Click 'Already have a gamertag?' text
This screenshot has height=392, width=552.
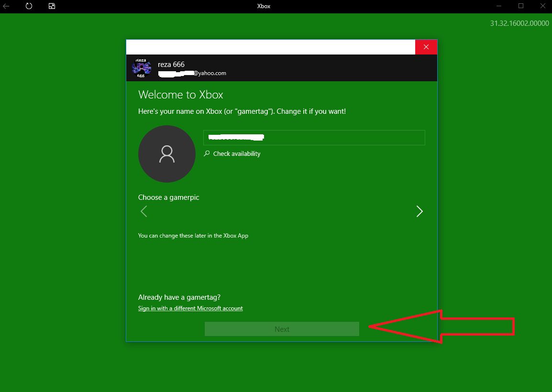[179, 297]
